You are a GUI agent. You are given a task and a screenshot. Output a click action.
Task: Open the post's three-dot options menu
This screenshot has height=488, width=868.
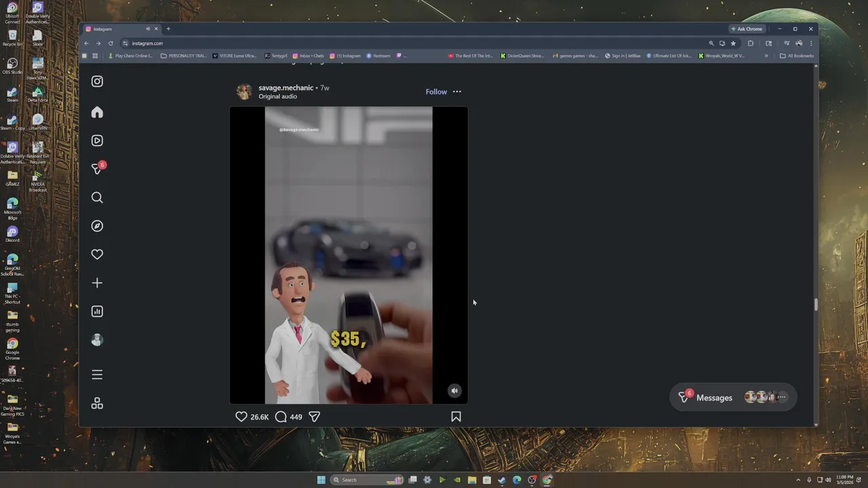pos(457,91)
